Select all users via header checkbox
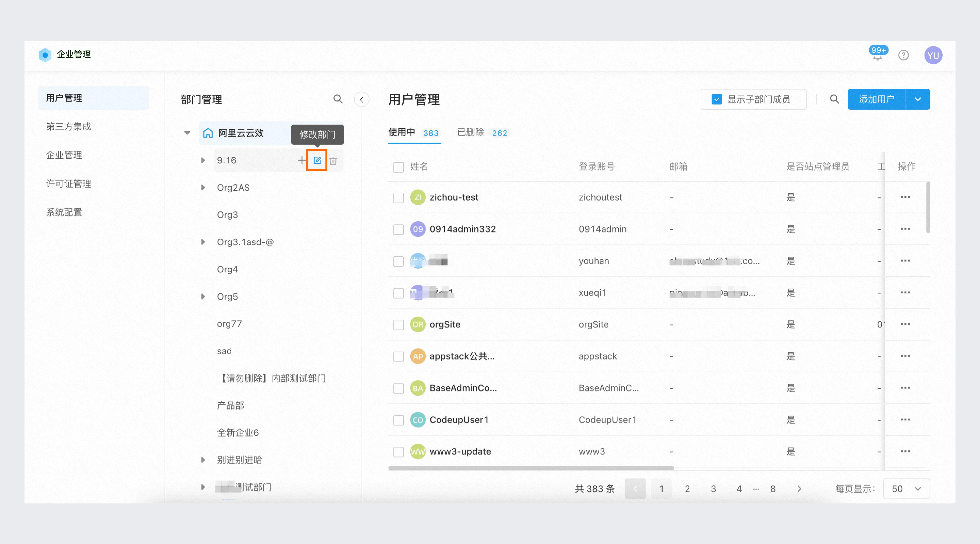 pyautogui.click(x=398, y=167)
